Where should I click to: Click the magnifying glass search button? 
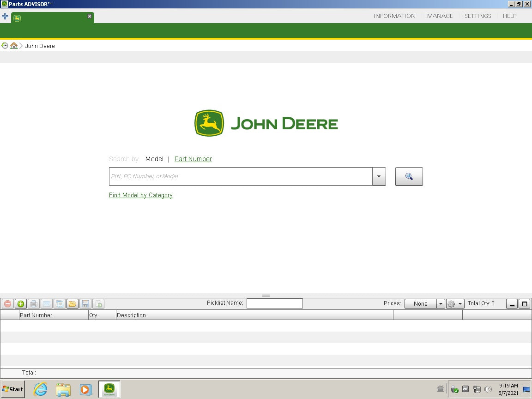(409, 176)
